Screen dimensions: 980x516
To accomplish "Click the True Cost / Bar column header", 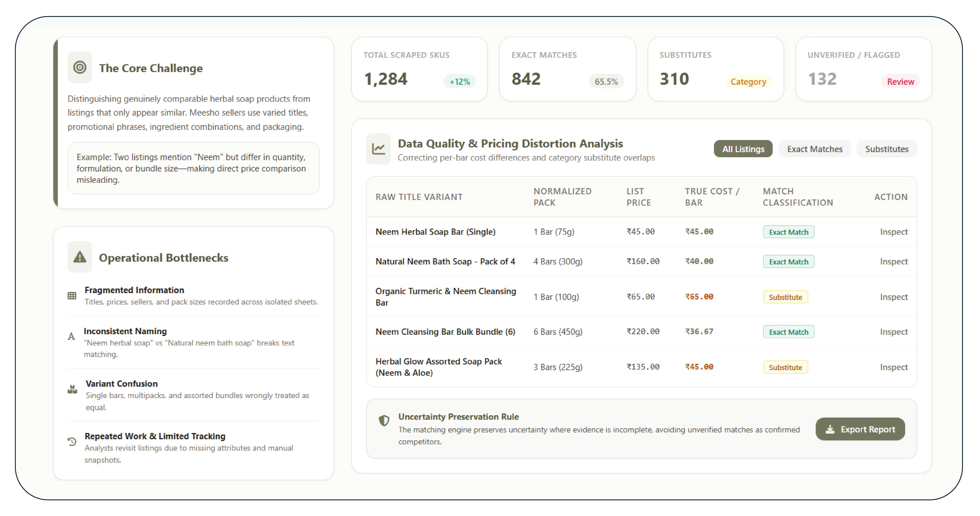I will (712, 197).
